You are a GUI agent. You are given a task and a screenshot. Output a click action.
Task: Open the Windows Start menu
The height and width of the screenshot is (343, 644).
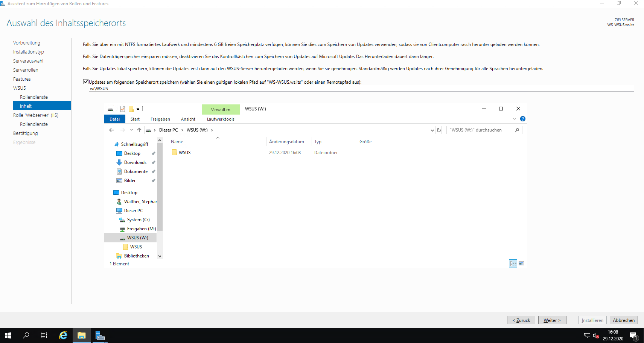point(8,335)
